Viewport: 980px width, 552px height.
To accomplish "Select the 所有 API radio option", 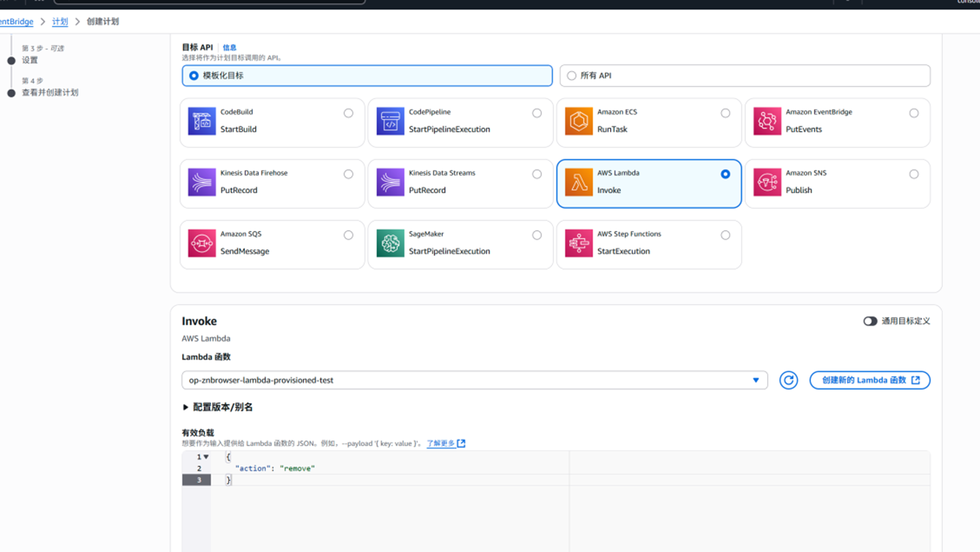I will [x=571, y=75].
